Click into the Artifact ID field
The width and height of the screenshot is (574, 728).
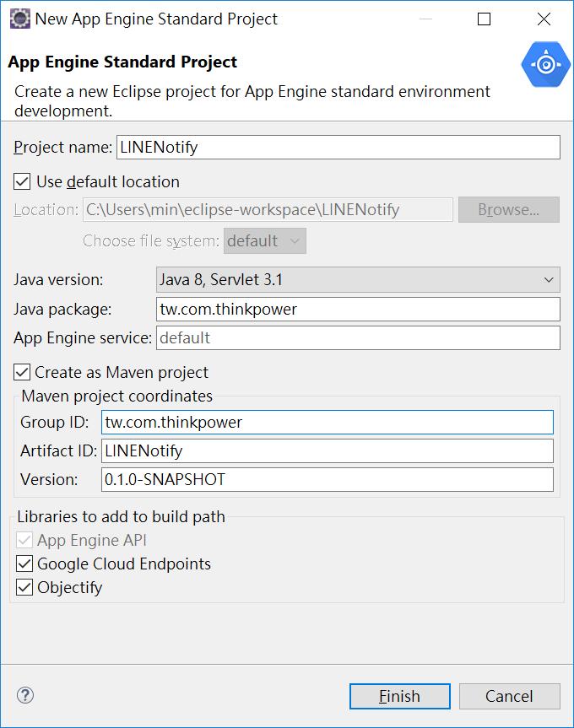[328, 450]
